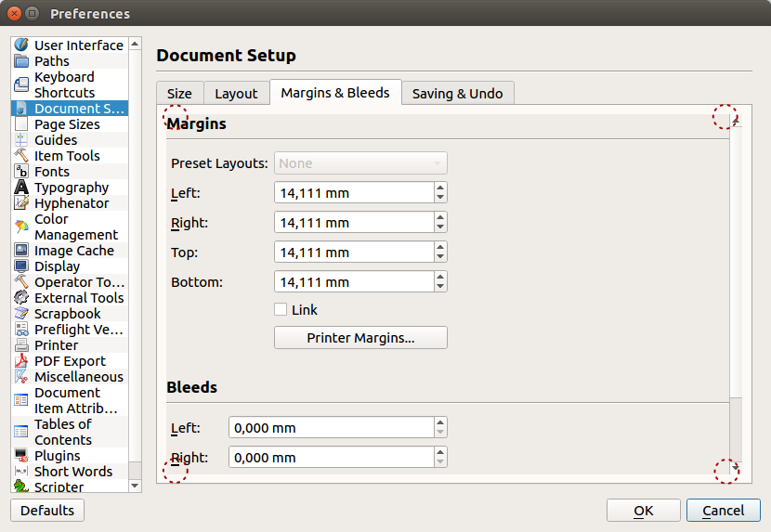Click the User Interface icon in sidebar
This screenshot has width=771, height=532.
(x=21, y=45)
